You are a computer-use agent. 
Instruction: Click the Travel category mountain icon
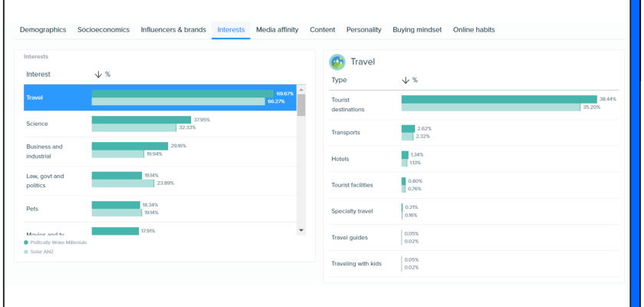pos(337,62)
